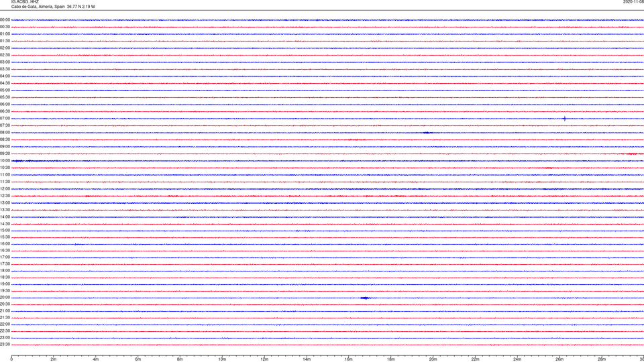Click the 20:00 time label
Screen dimensions: 644x362
[x=5, y=298]
